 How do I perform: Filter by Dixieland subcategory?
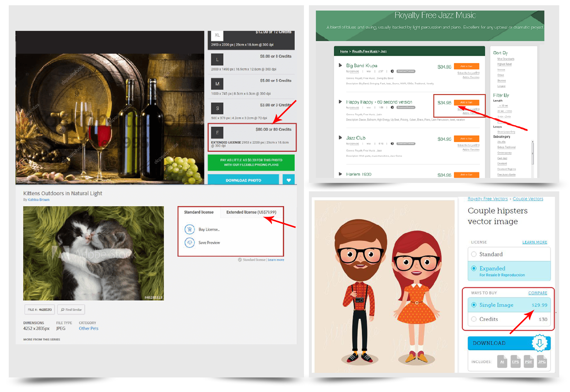tap(502, 163)
